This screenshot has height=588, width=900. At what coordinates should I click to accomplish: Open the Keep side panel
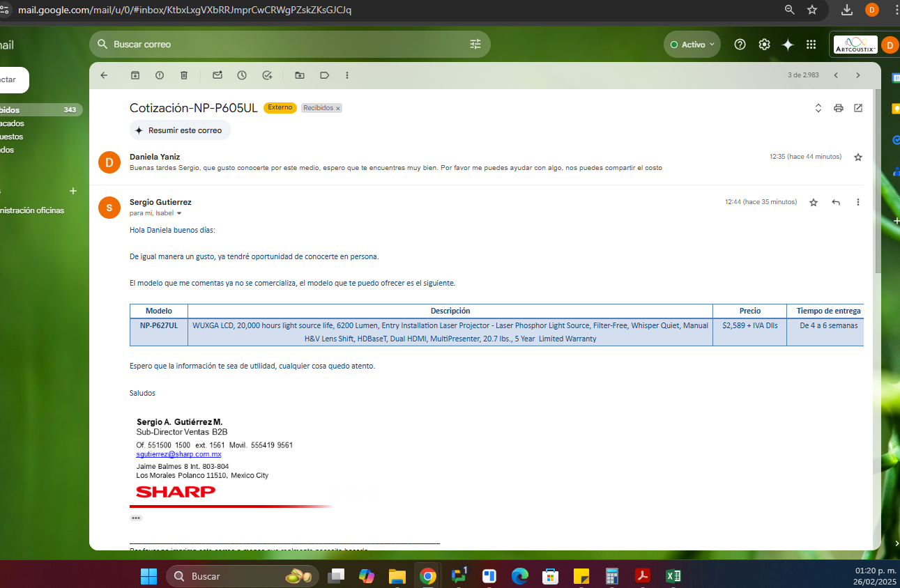tap(895, 109)
